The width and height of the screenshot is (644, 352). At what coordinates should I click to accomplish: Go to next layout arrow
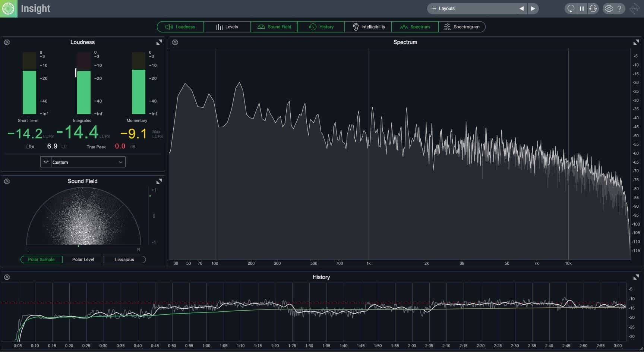[533, 9]
